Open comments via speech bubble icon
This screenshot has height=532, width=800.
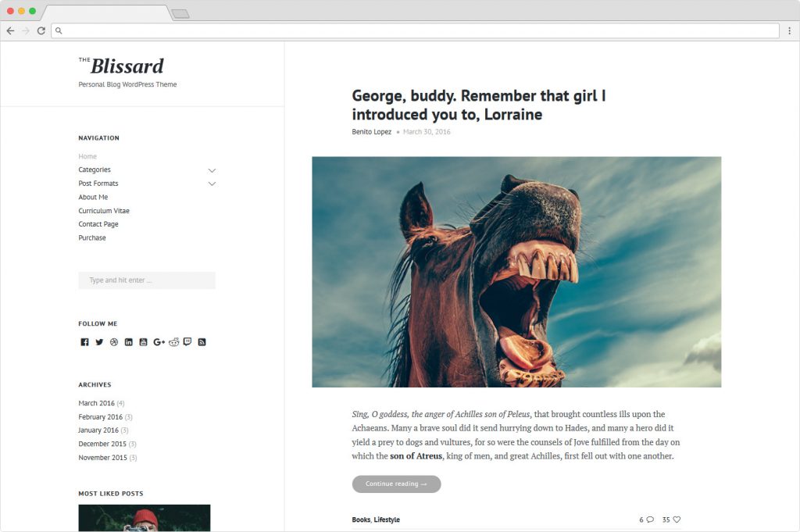650,520
